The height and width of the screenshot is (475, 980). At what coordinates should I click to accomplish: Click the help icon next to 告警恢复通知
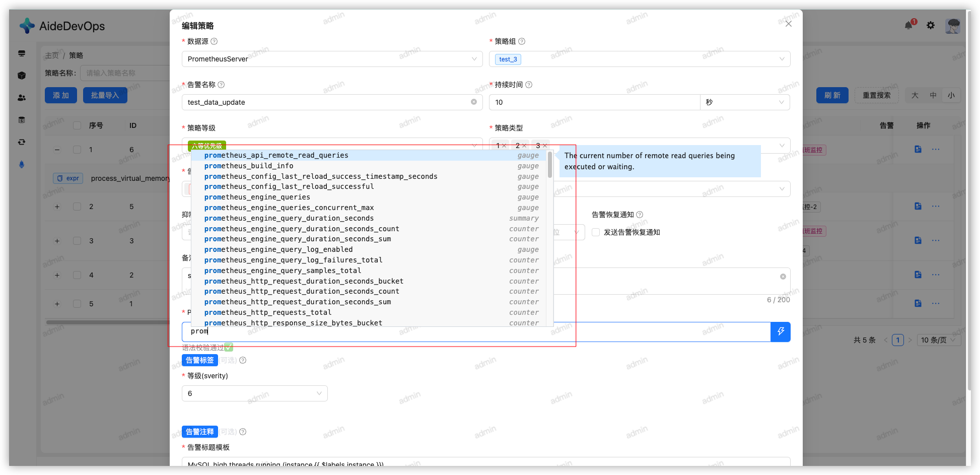640,215
